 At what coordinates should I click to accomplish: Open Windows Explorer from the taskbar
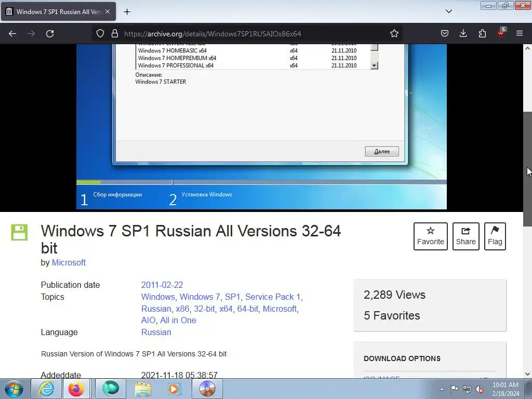[143, 389]
